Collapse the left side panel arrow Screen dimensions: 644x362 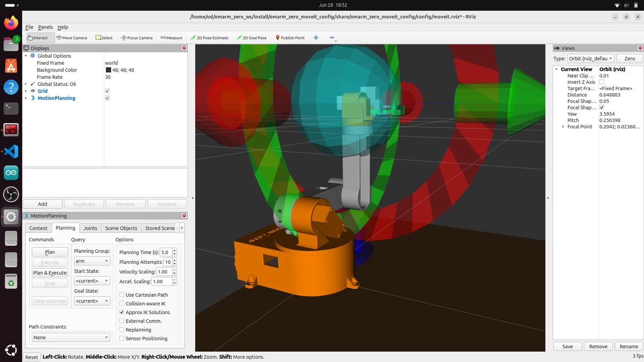tap(192, 198)
